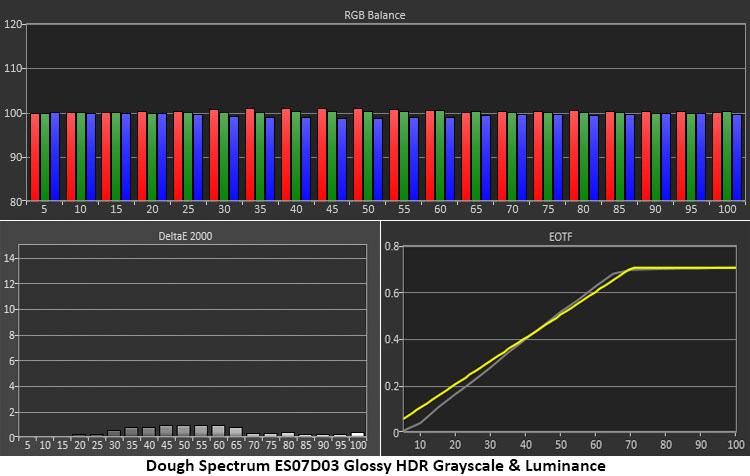The height and width of the screenshot is (476, 750).
Task: Click the gray reference curve near EOTF origin
Action: (412, 427)
